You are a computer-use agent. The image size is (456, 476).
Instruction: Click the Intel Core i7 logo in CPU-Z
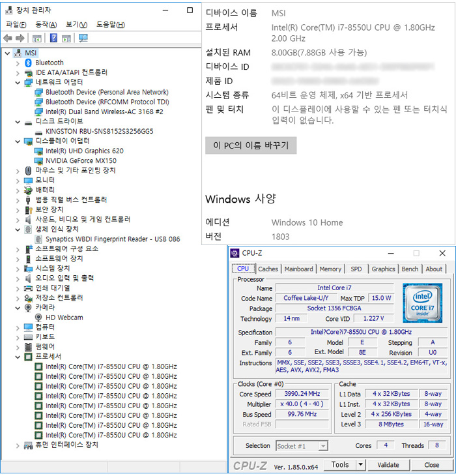(422, 303)
